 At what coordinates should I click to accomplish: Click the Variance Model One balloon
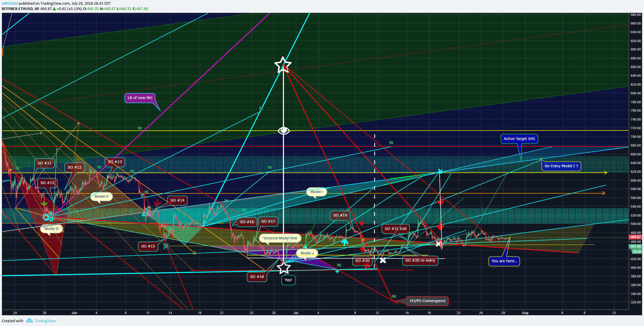(x=280, y=238)
